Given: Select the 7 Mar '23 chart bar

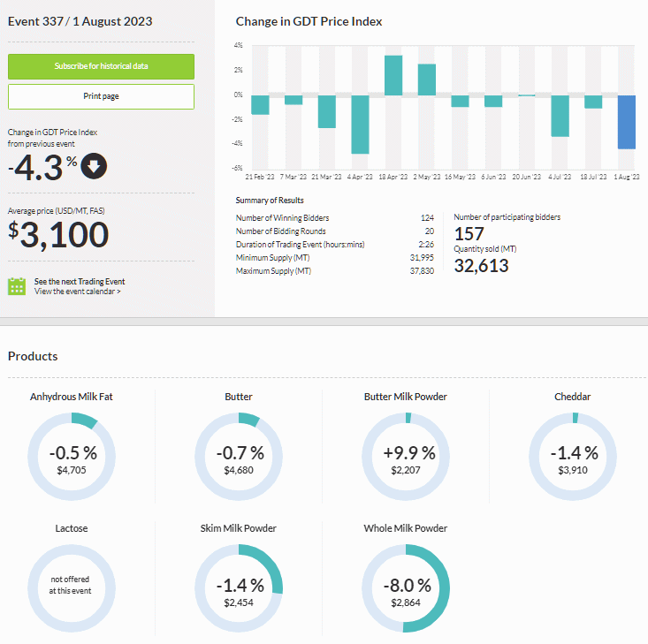Looking at the screenshot, I should click(x=294, y=100).
